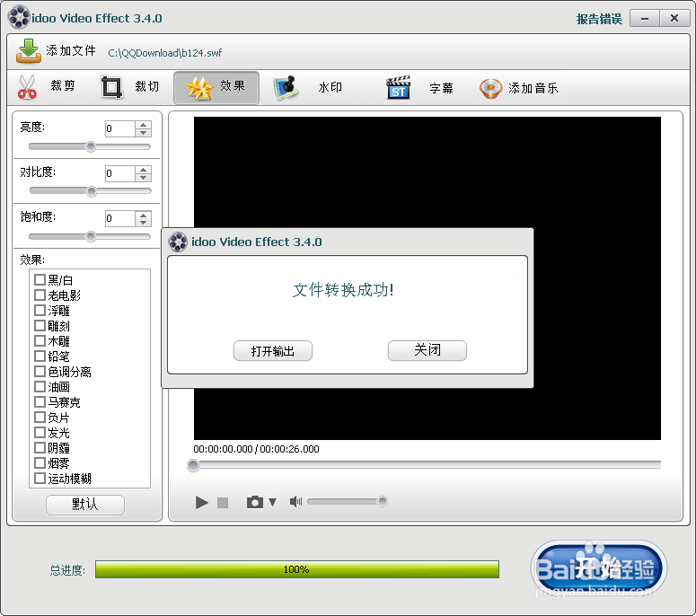Click the 报告错误 link
This screenshot has width=696, height=616.
599,19
